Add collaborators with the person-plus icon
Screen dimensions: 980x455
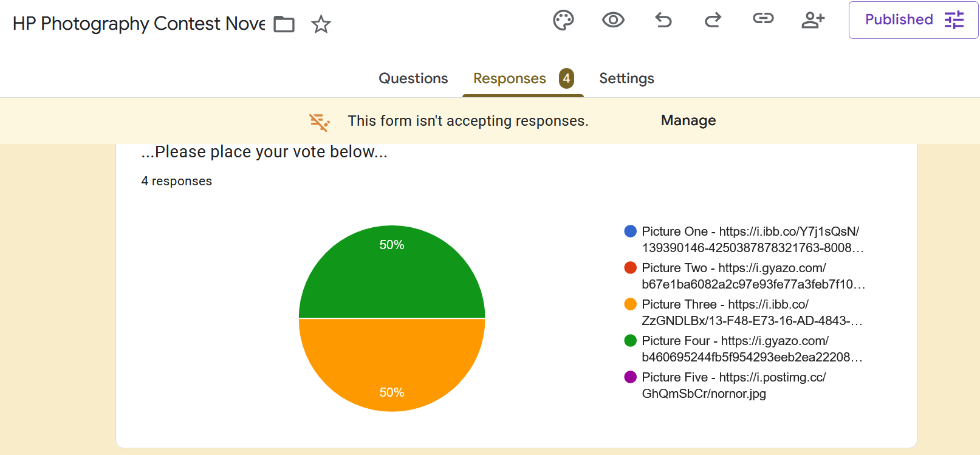tap(813, 20)
